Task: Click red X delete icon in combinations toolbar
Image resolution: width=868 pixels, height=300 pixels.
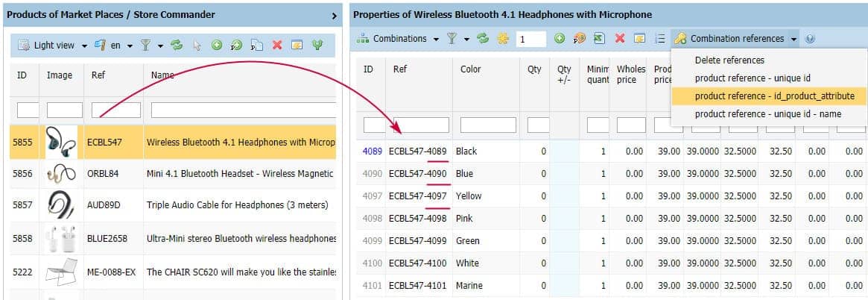Action: [619, 39]
